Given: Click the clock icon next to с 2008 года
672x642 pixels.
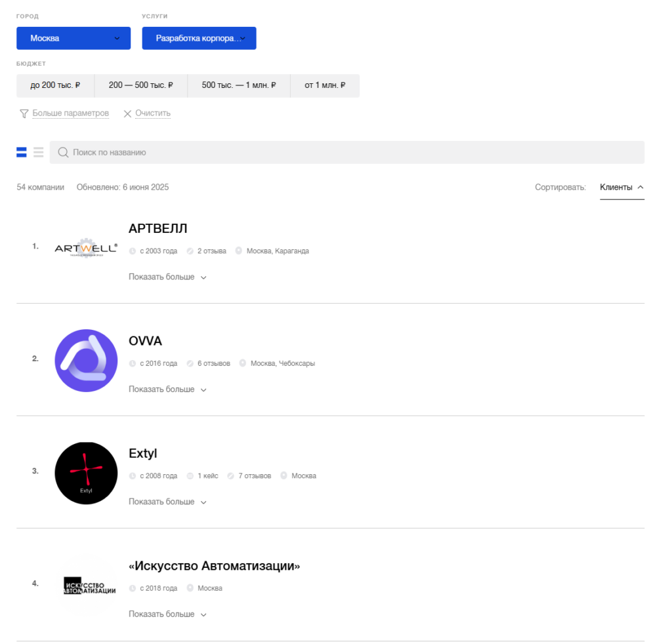Looking at the screenshot, I should point(133,476).
